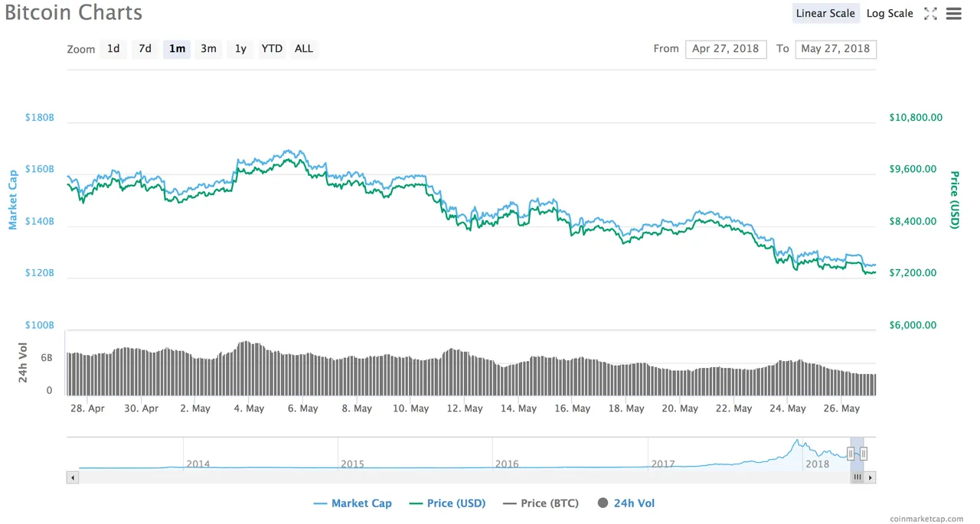Screen dimensions: 980x524
Task: Select the 1m zoom range
Action: click(x=177, y=49)
